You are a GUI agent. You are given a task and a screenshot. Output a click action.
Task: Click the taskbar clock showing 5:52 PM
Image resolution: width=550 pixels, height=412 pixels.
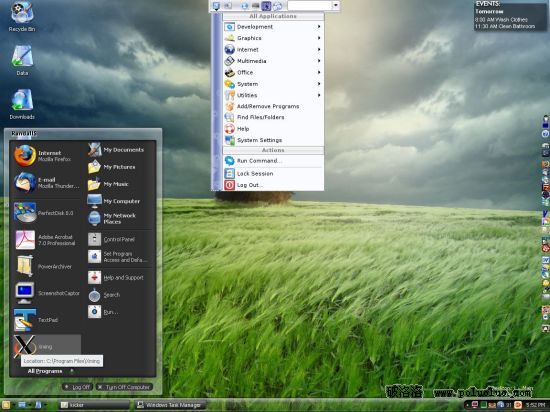tap(535, 405)
